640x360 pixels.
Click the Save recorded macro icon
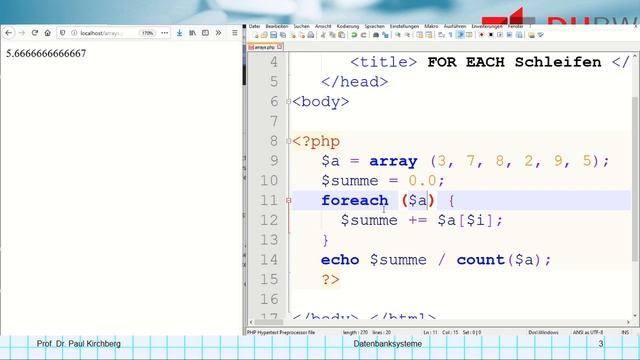519,35
